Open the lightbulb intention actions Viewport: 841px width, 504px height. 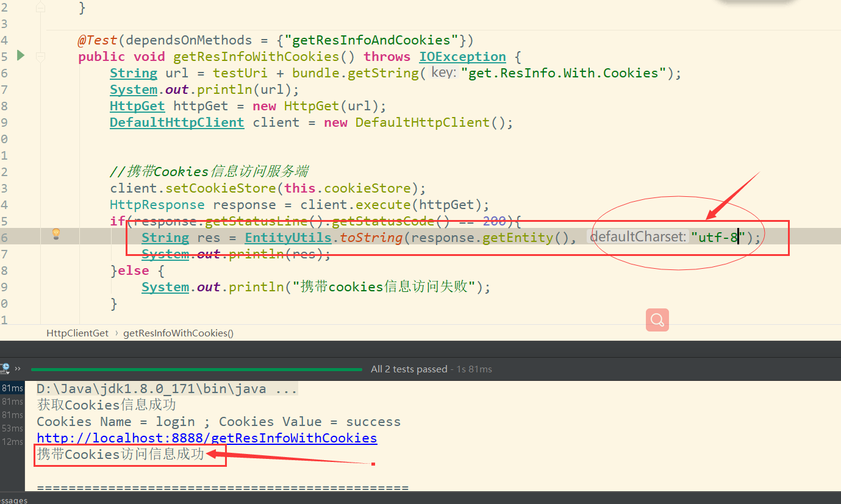click(56, 233)
